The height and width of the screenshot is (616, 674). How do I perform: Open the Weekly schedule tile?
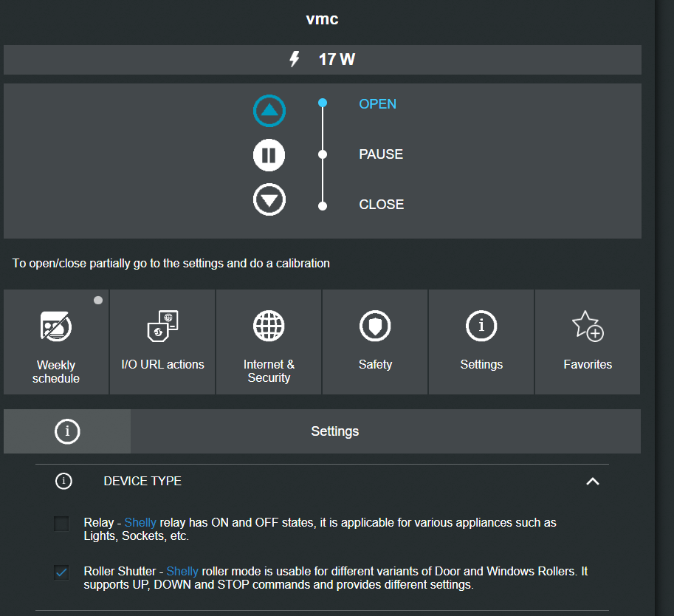tap(56, 341)
